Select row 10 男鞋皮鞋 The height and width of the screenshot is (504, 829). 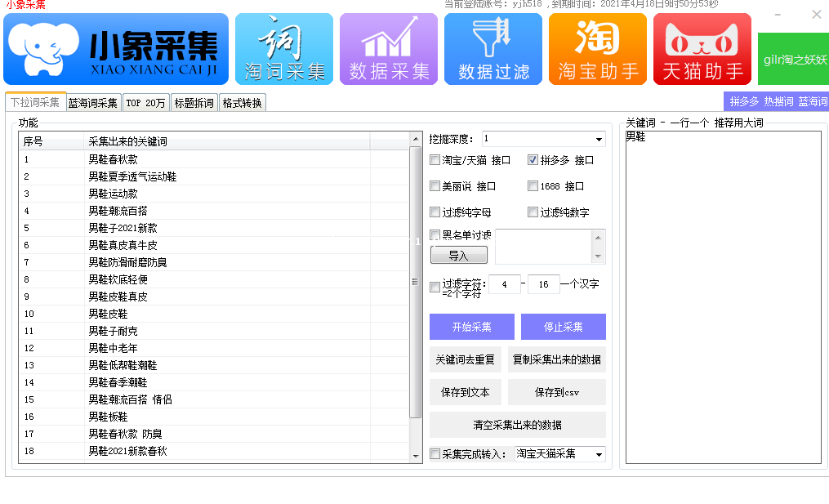[x=214, y=314]
